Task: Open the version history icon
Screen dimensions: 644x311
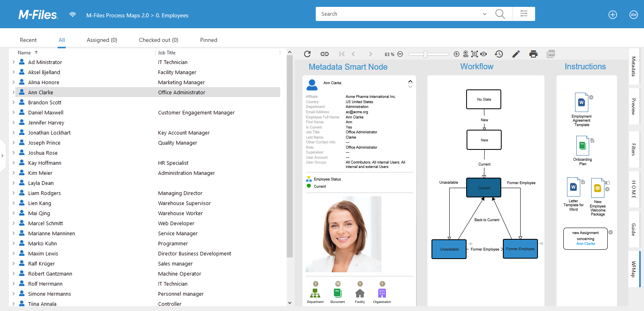Action: click(x=499, y=54)
